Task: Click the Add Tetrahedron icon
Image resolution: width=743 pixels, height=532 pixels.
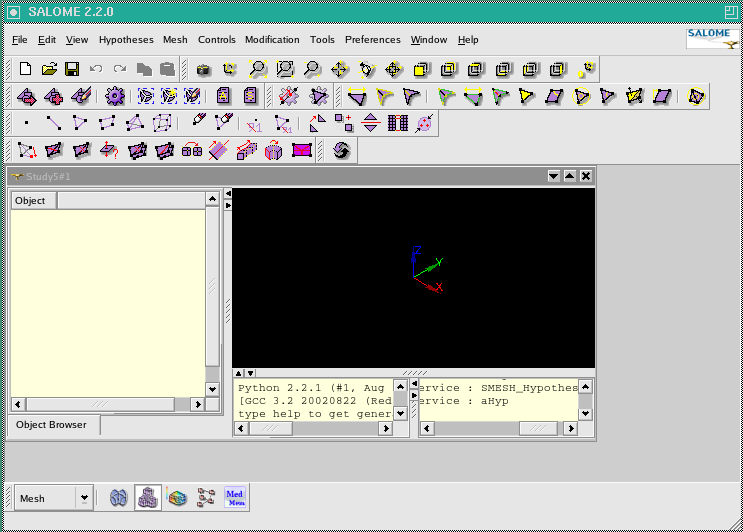Action: 135,123
